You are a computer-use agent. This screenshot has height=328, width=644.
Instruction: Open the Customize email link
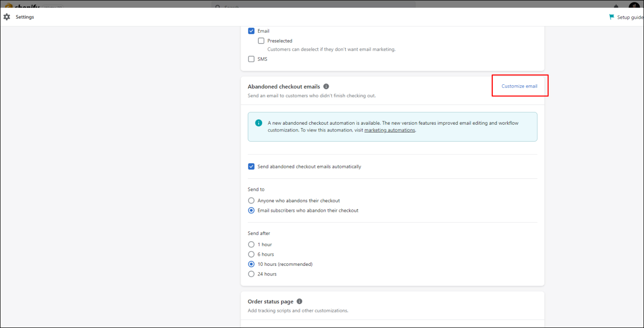(x=519, y=86)
